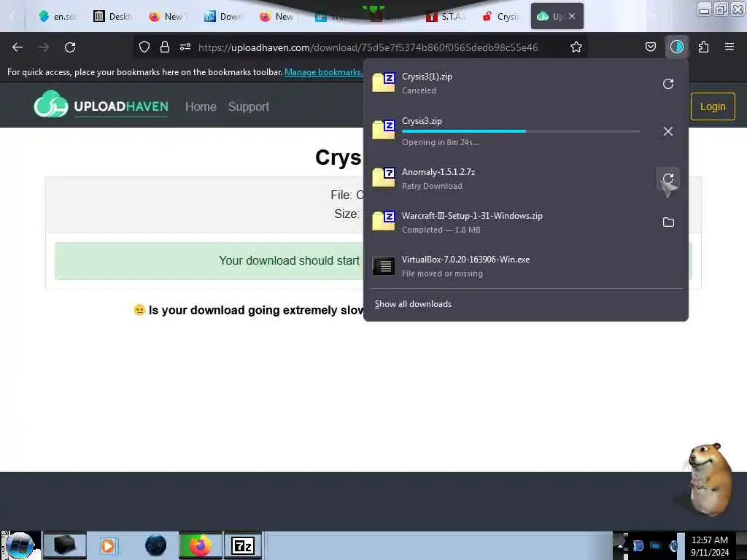Show Warcraft-III setup zip in folder
Viewport: 747px width, 560px height.
point(668,222)
